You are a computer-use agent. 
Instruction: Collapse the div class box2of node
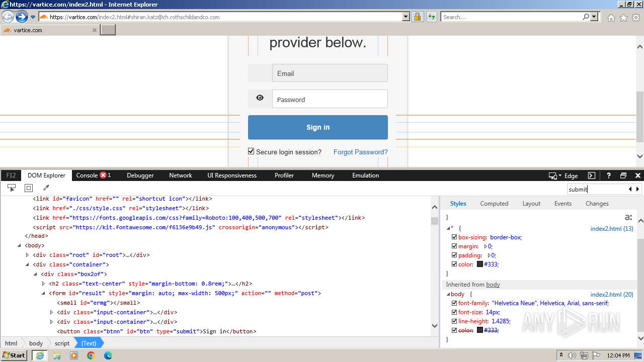tap(36, 274)
